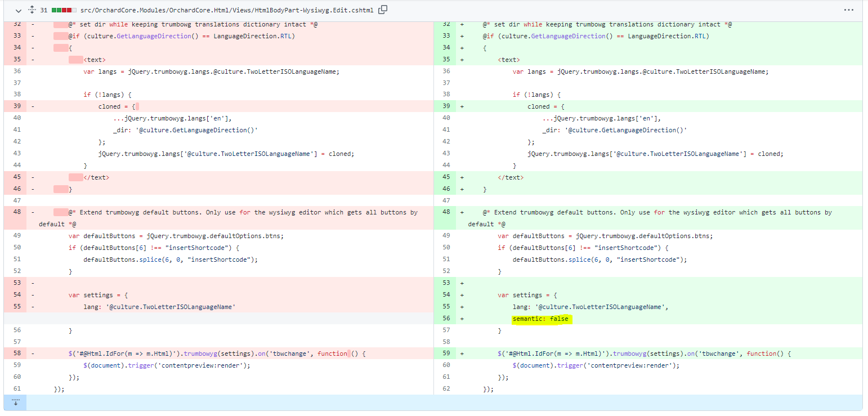
Task: Click added '@if (culture.GetLanguageDirection()' line on right
Action: pyautogui.click(x=596, y=36)
